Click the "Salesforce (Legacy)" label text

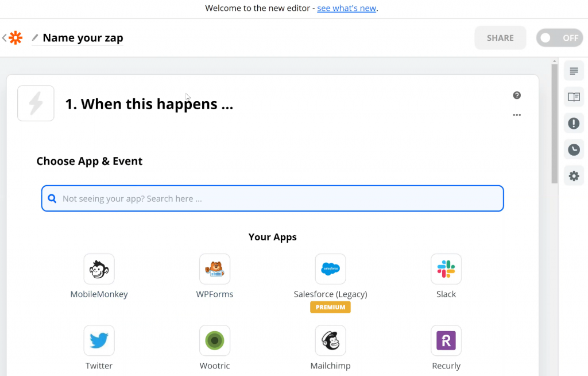coord(330,294)
